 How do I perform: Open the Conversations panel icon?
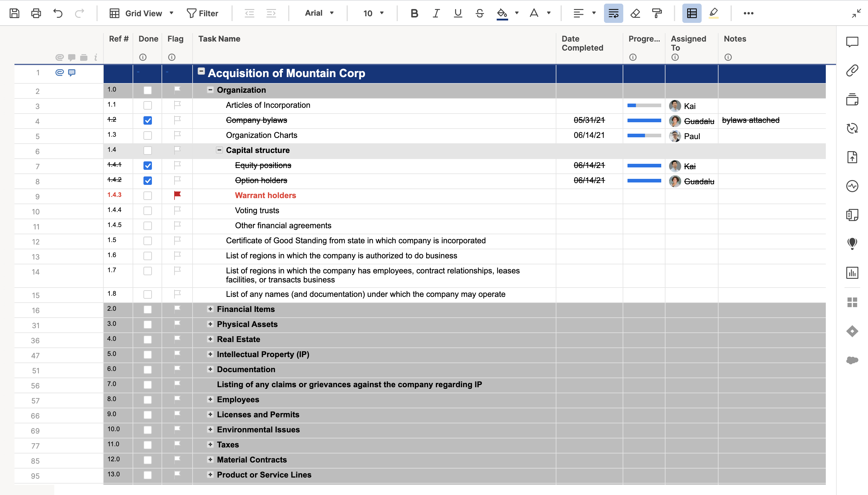[x=852, y=42]
